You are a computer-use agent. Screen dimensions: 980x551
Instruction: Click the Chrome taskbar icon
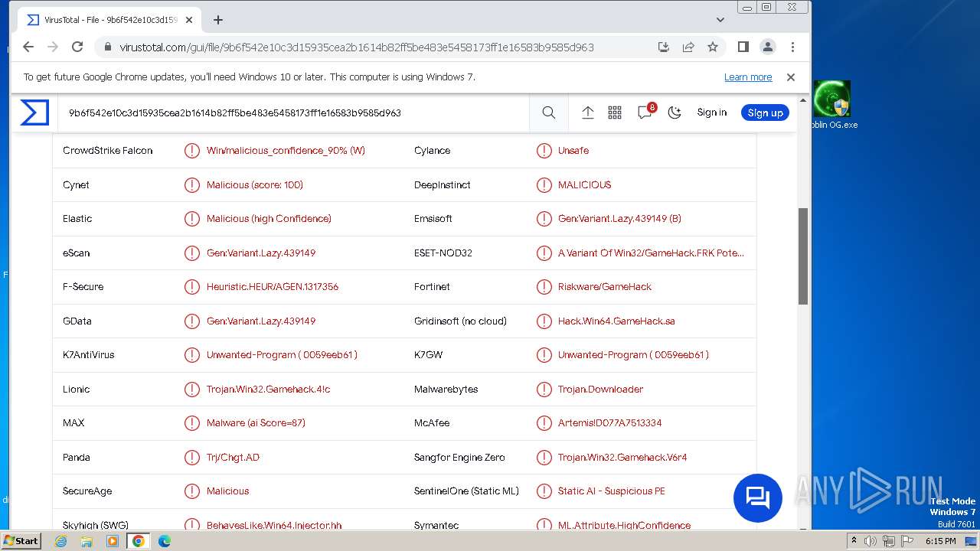(x=139, y=541)
